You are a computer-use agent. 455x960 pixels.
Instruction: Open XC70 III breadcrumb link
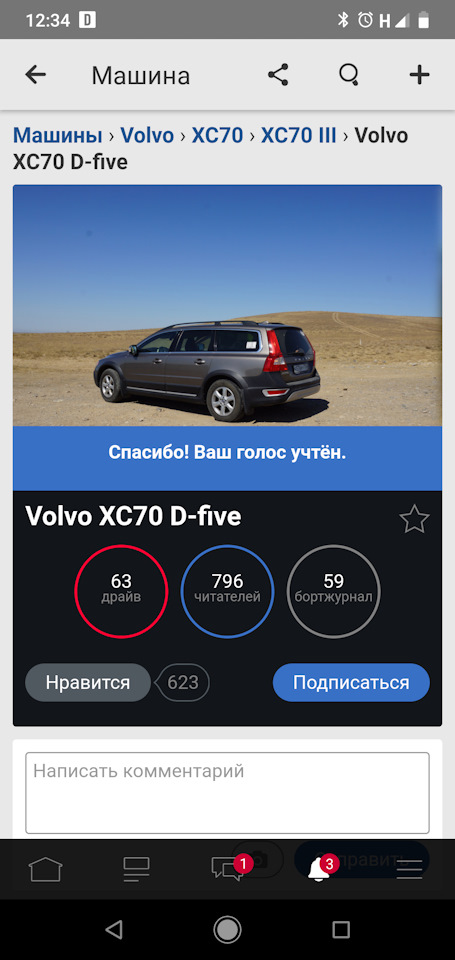[299, 135]
